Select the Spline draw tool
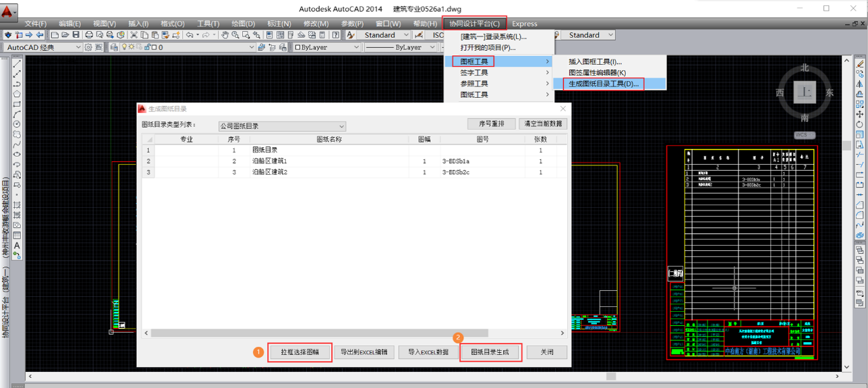 click(x=17, y=144)
